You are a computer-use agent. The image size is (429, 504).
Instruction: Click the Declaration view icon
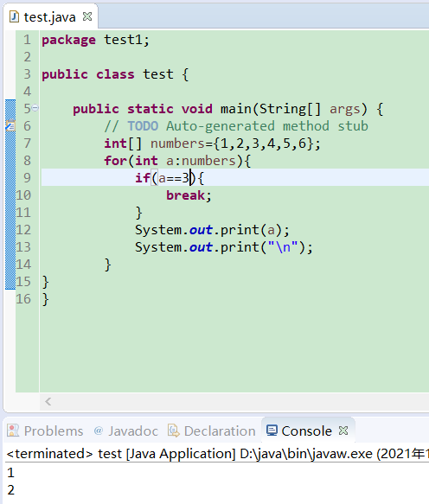click(173, 431)
